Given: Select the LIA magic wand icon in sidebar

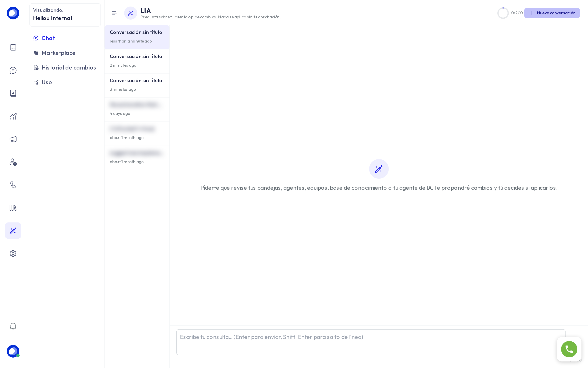Looking at the screenshot, I should point(13,230).
